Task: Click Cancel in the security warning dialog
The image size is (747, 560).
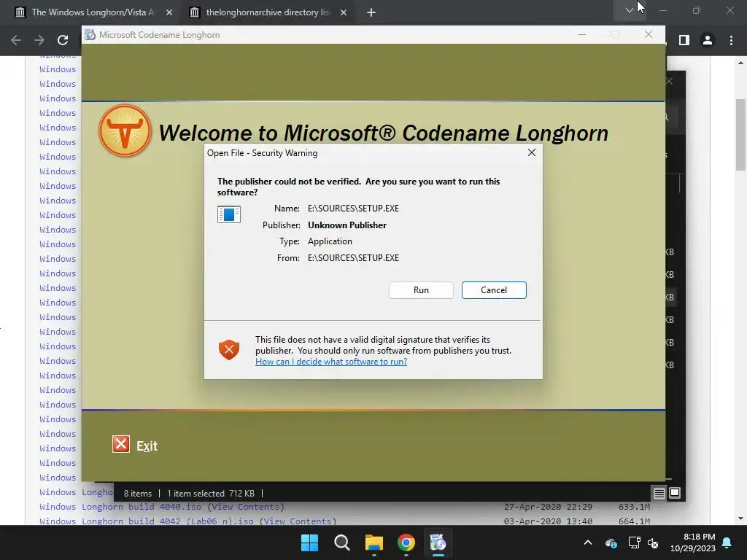Action: pyautogui.click(x=494, y=290)
